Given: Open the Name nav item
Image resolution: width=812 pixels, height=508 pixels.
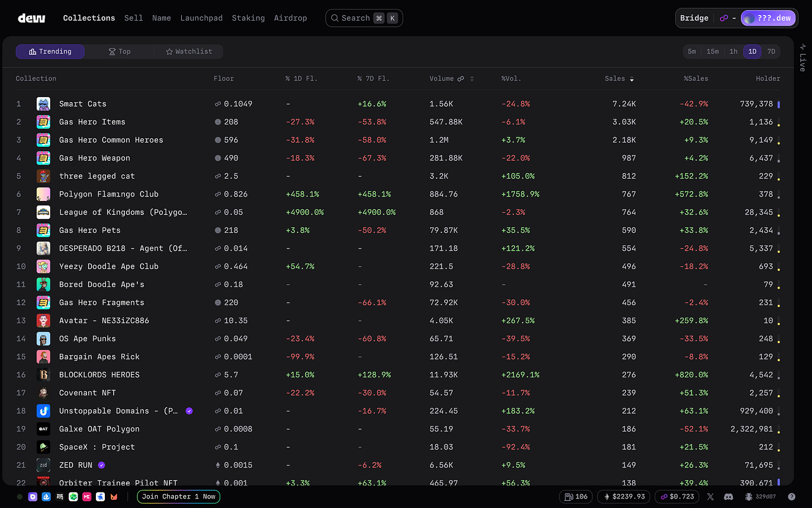Looking at the screenshot, I should coord(162,18).
